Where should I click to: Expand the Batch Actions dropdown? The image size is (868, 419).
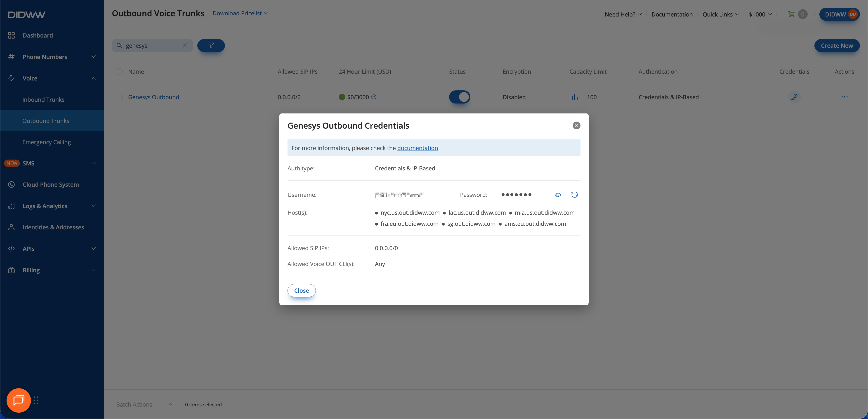[144, 404]
